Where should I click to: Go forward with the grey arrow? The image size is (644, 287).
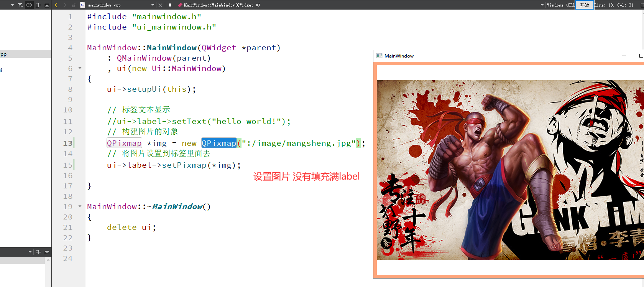(x=64, y=5)
